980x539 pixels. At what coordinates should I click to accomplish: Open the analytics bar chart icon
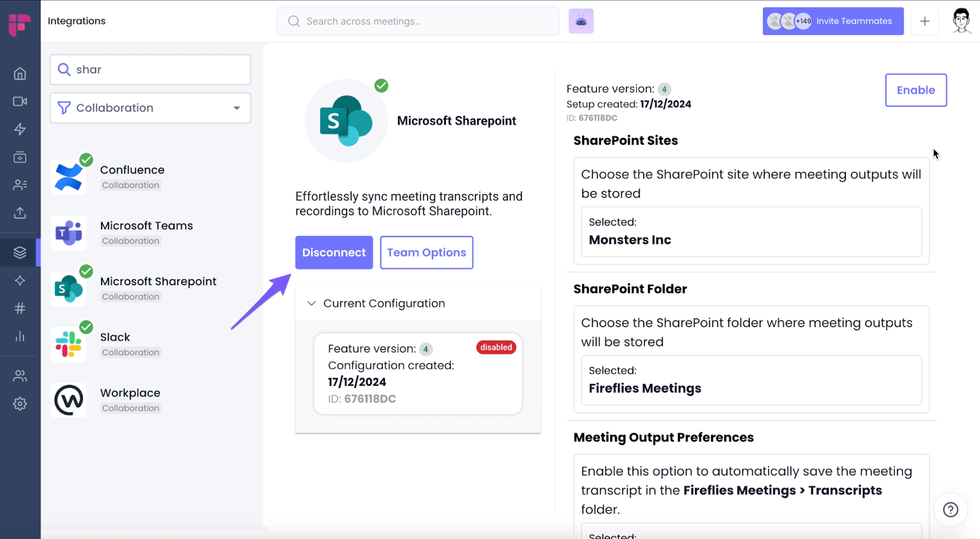(x=20, y=336)
